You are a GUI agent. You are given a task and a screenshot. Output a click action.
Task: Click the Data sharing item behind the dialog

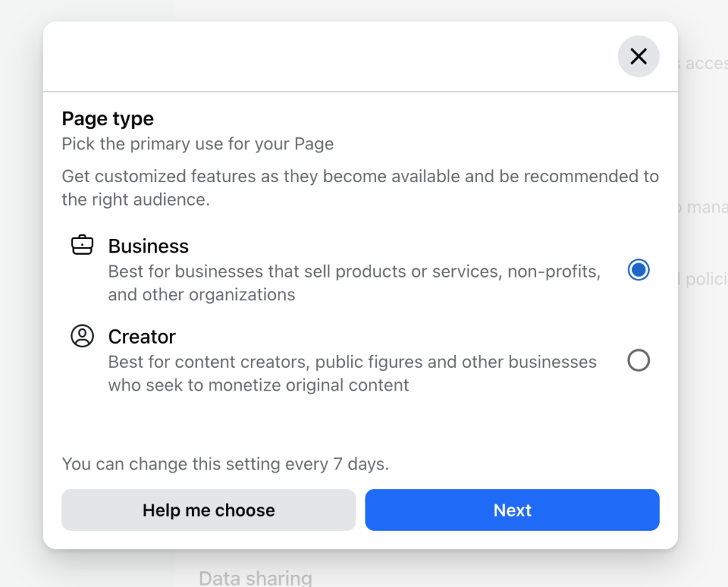[x=255, y=577]
